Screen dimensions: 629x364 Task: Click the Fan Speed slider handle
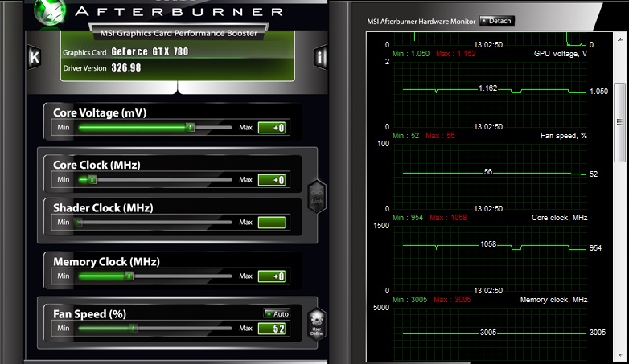coord(134,329)
